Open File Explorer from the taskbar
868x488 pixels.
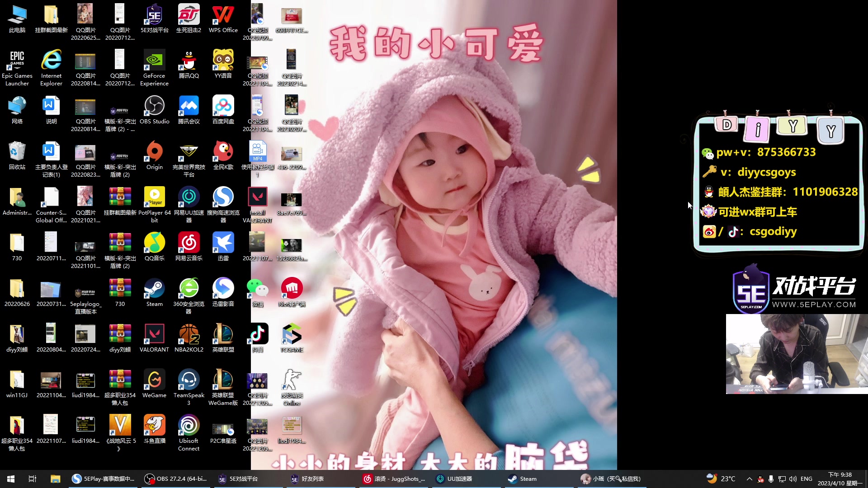click(x=55, y=479)
